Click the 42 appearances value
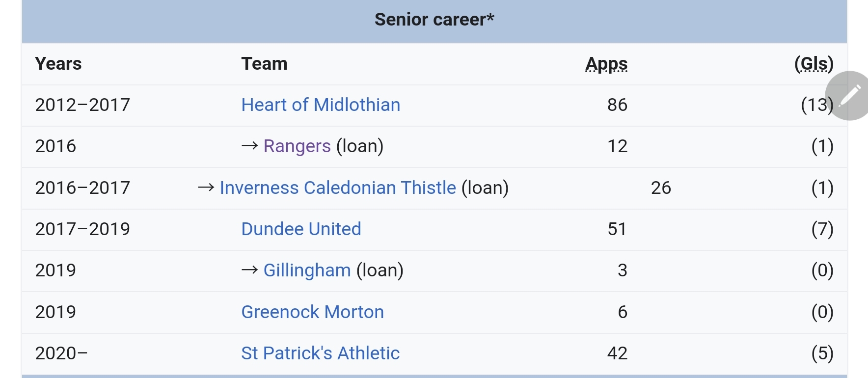The image size is (868, 378). (x=617, y=353)
